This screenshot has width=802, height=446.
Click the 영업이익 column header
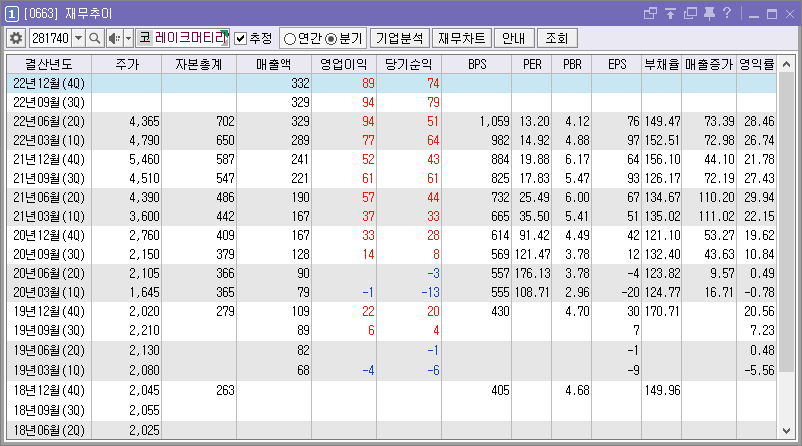[x=344, y=64]
